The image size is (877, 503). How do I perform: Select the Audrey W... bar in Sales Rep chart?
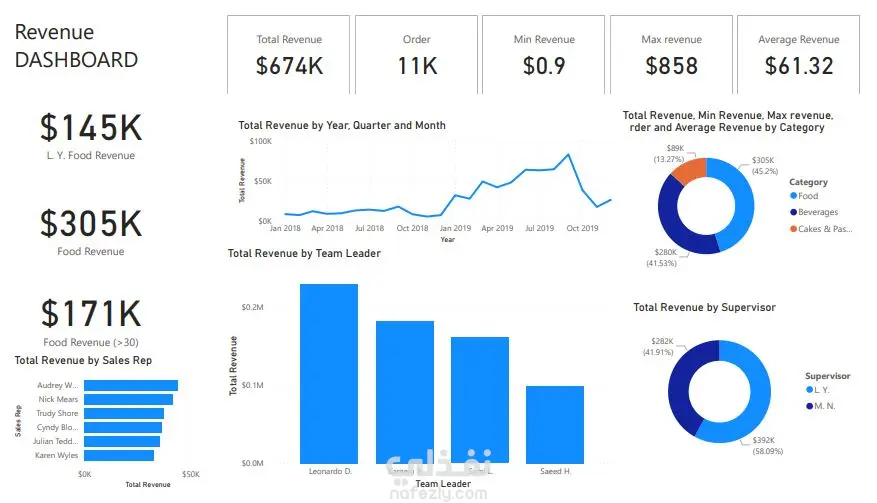point(131,386)
